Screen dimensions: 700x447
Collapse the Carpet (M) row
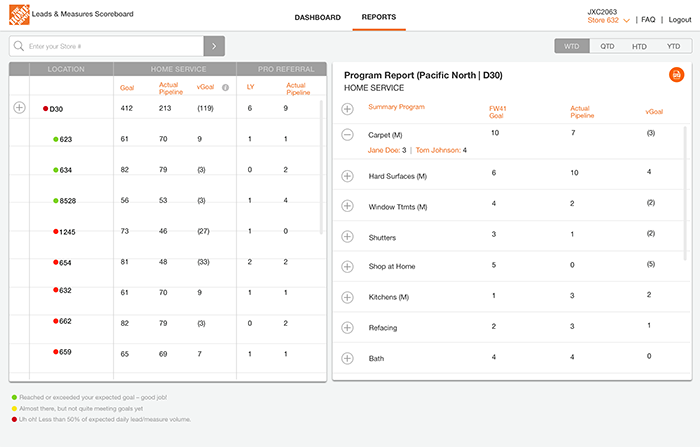pos(347,134)
